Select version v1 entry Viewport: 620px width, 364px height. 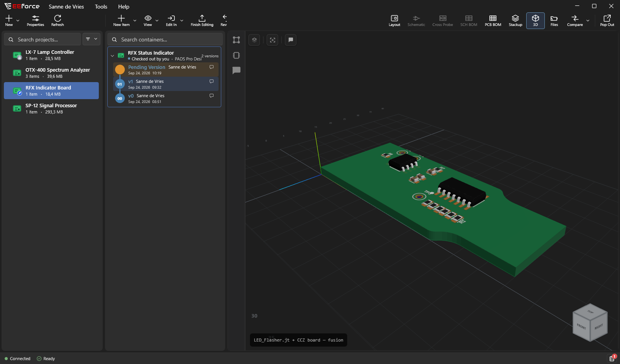[166, 84]
